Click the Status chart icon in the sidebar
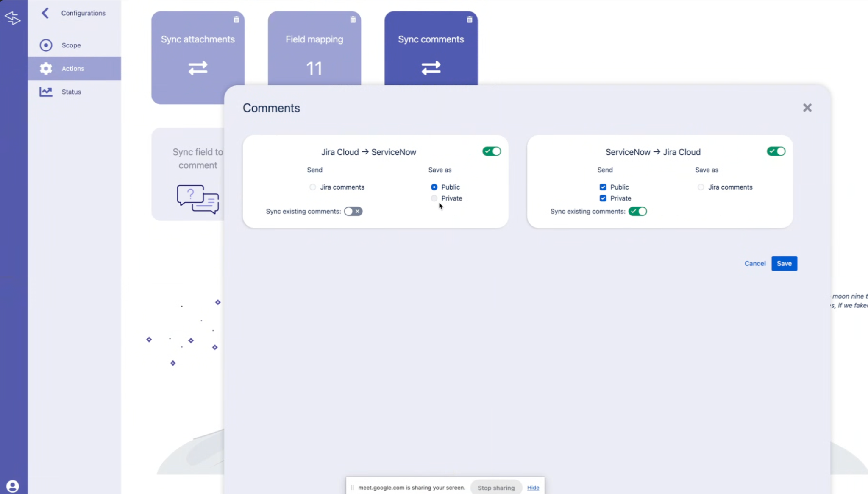868x494 pixels. (x=46, y=92)
